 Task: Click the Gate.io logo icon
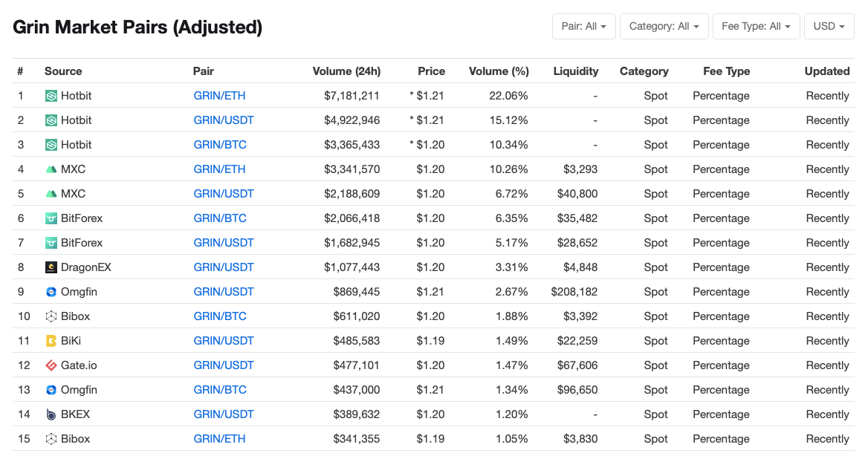(x=51, y=365)
